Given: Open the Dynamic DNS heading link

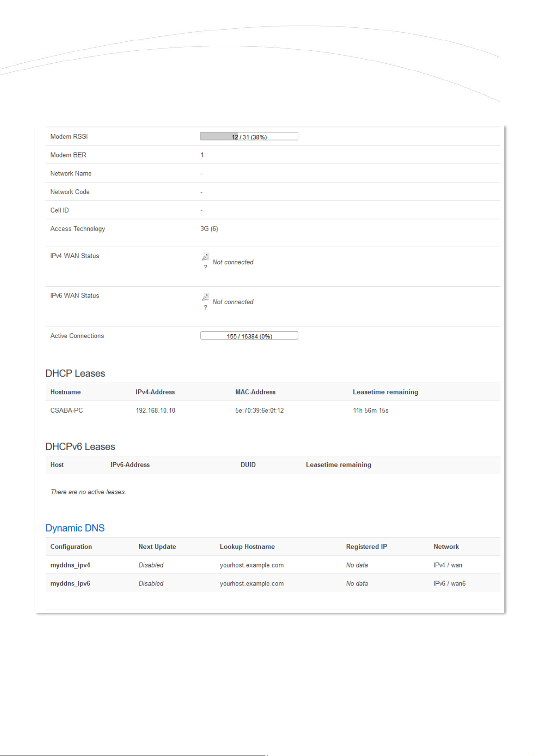Looking at the screenshot, I should pyautogui.click(x=75, y=528).
